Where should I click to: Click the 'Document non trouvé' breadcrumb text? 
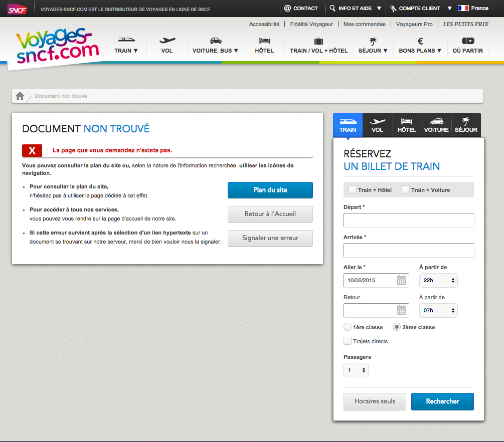[61, 96]
